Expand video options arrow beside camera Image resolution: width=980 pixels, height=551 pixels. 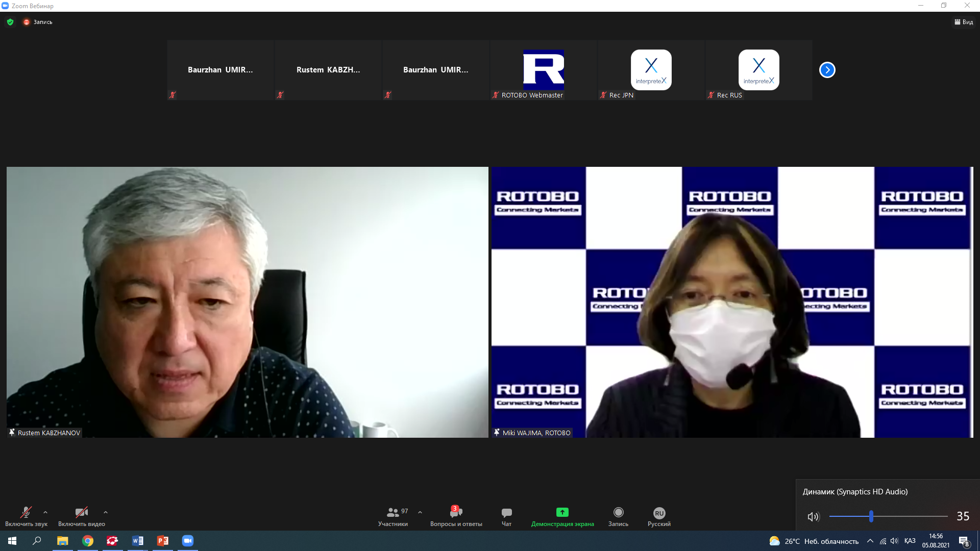pos(106,512)
